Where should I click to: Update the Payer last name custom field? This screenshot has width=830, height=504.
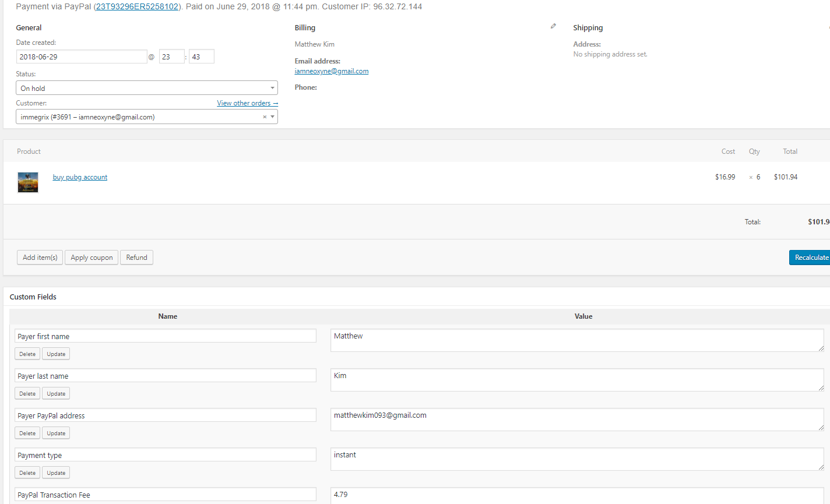tap(56, 394)
